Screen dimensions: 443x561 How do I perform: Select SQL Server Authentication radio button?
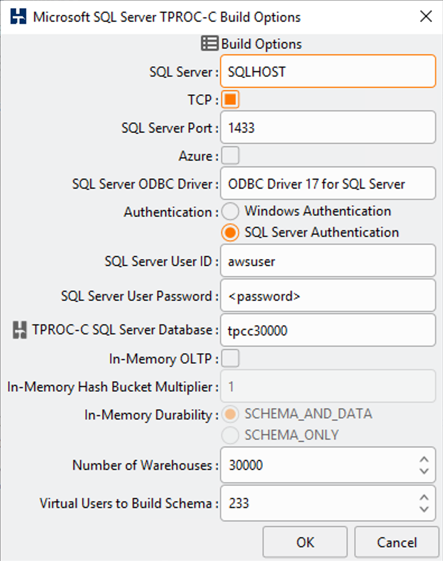point(230,233)
